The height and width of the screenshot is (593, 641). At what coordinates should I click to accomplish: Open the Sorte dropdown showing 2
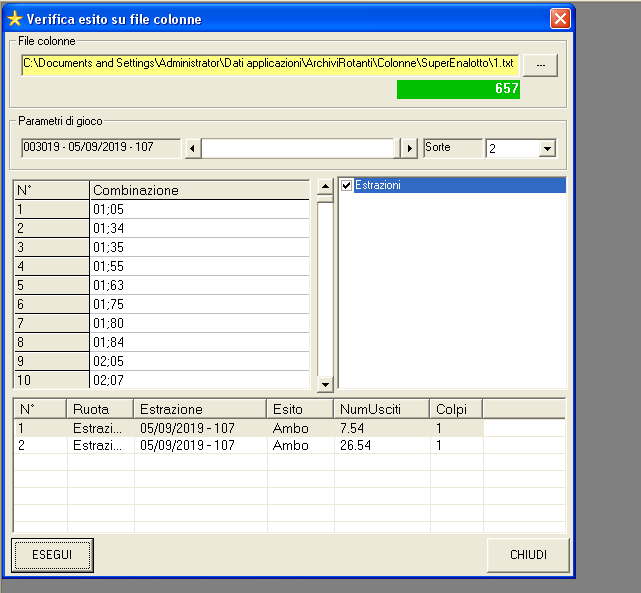coord(547,148)
